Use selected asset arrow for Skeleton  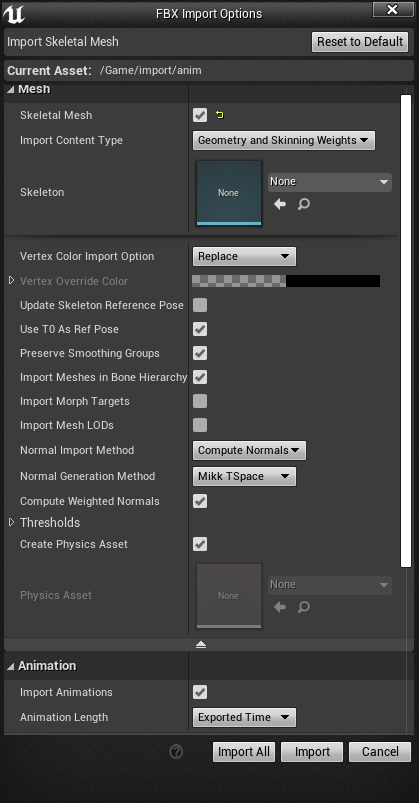click(x=280, y=204)
